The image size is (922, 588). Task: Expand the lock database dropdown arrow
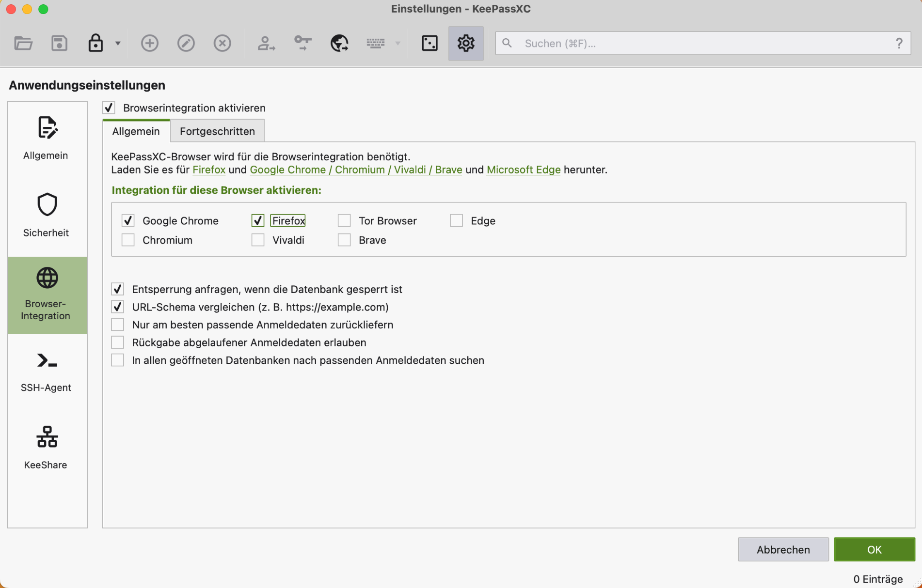click(x=118, y=43)
